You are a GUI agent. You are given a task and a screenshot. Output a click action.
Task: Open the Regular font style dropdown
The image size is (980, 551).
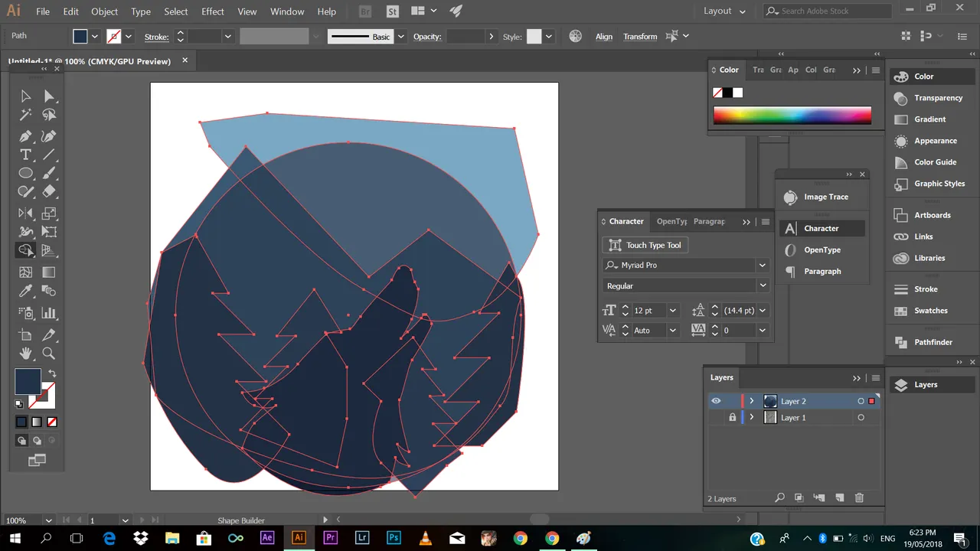[762, 285]
